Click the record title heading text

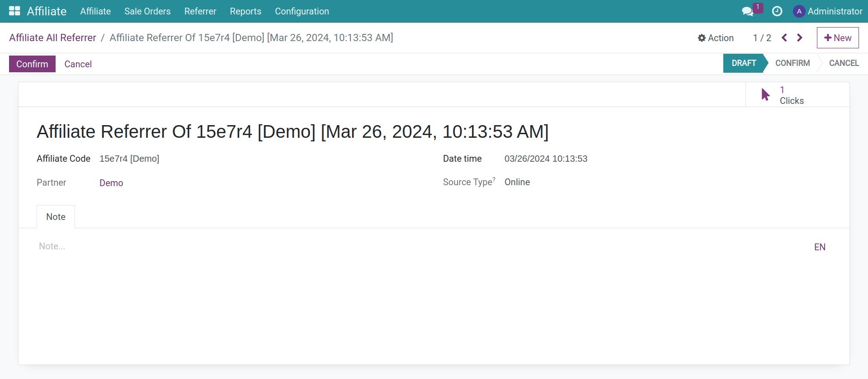coord(292,131)
